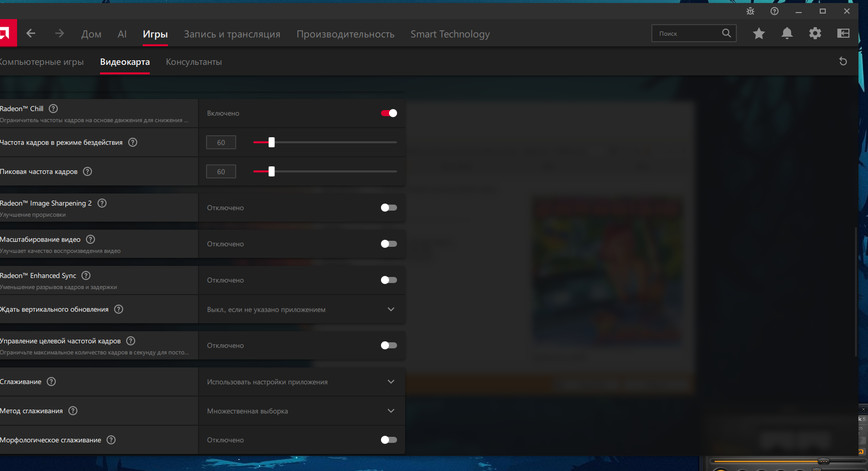Open the bug report tool icon
This screenshot has width=868, height=471.
[x=750, y=11]
